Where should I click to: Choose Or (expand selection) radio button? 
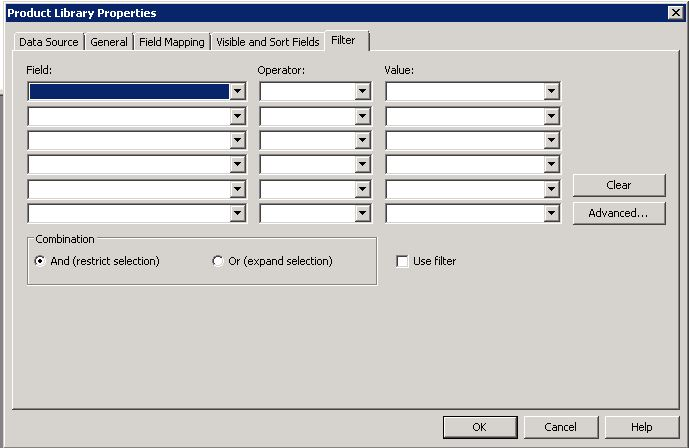click(218, 261)
